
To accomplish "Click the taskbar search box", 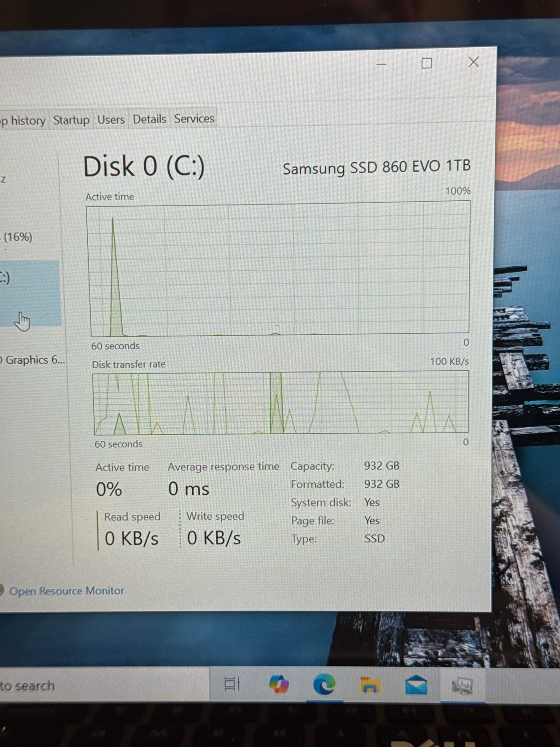I will [104, 685].
